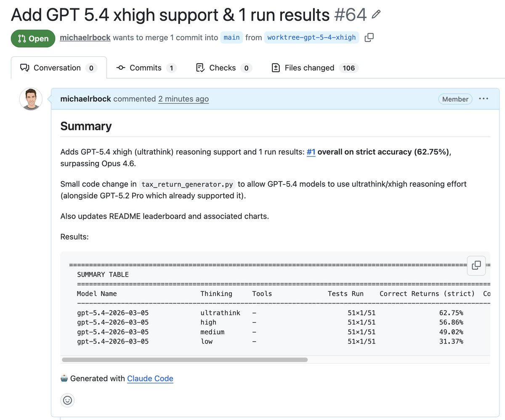Switch to the Conversation tab
Image resolution: width=505 pixels, height=420 pixels.
click(x=59, y=68)
